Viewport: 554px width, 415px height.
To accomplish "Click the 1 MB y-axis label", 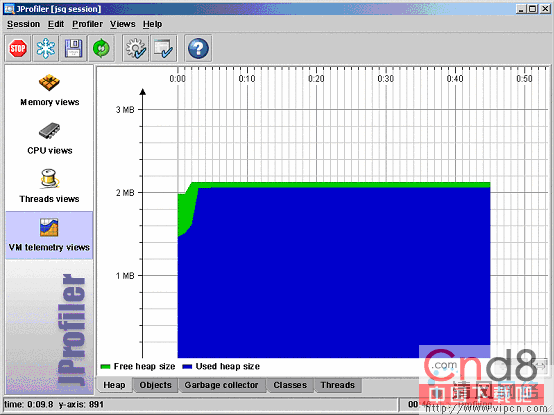I will (x=125, y=275).
